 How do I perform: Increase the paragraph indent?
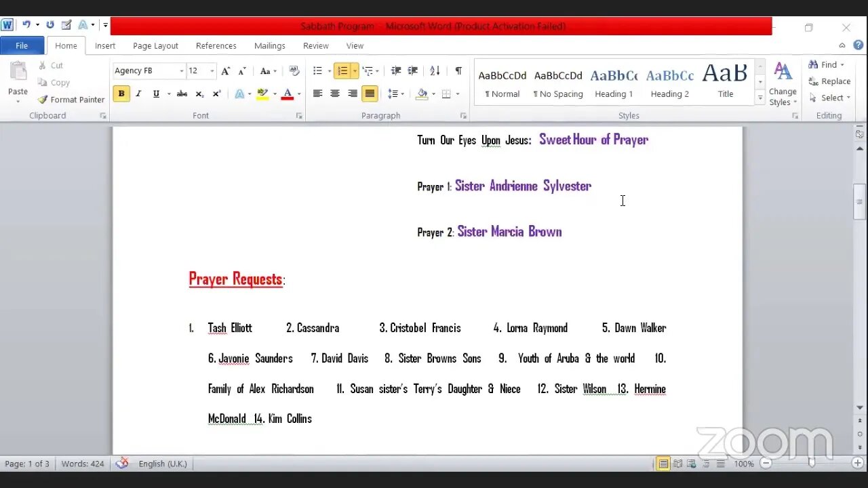coord(412,70)
